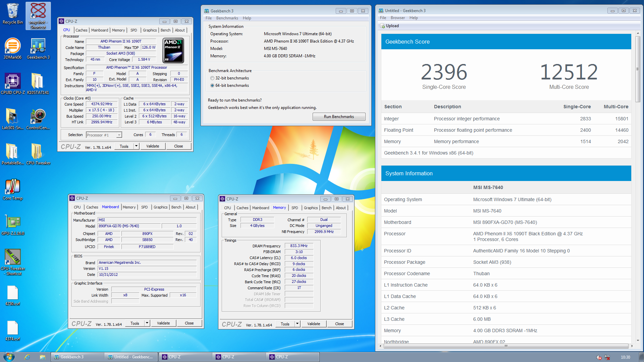Viewport: 644px width, 362px height.
Task: Select 64-bit benchmarks option
Action: [x=212, y=85]
